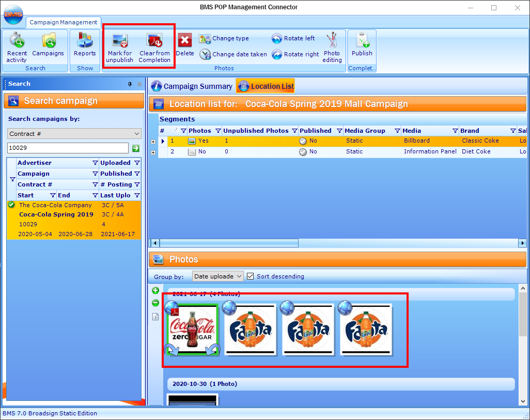Toggle Sort descending checkbox
Image resolution: width=530 pixels, height=420 pixels.
pos(250,276)
